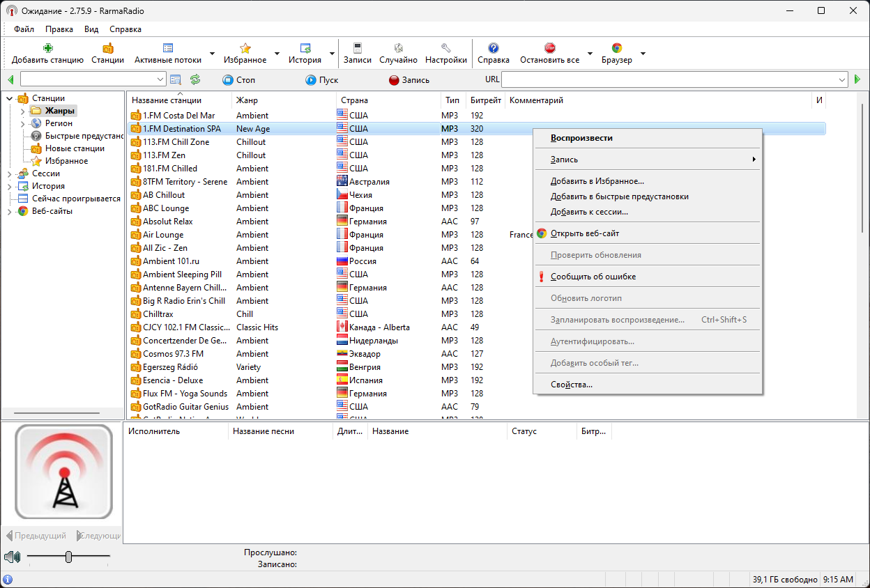Screen dimensions: 870x588
Task: Open the Вид menu in menu bar
Action: [x=91, y=29]
